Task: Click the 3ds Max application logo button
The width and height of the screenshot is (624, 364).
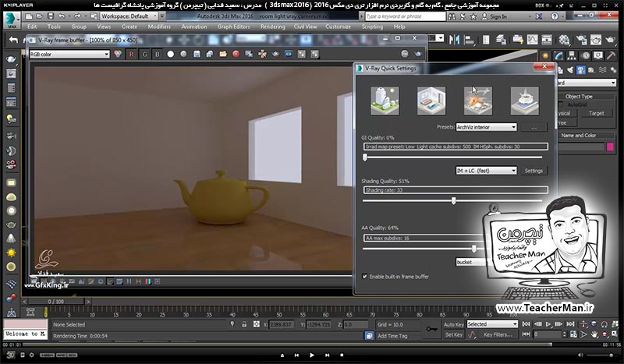Action: tap(12, 20)
